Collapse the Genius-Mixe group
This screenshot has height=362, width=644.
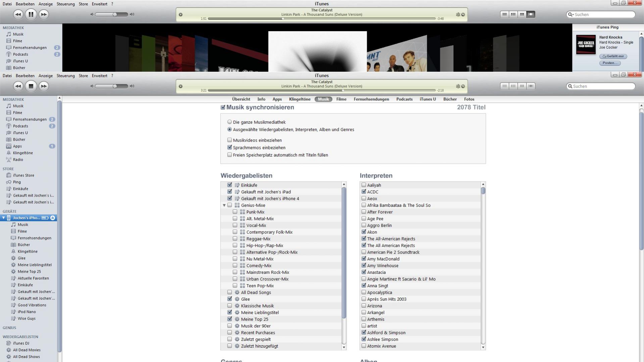pyautogui.click(x=224, y=205)
